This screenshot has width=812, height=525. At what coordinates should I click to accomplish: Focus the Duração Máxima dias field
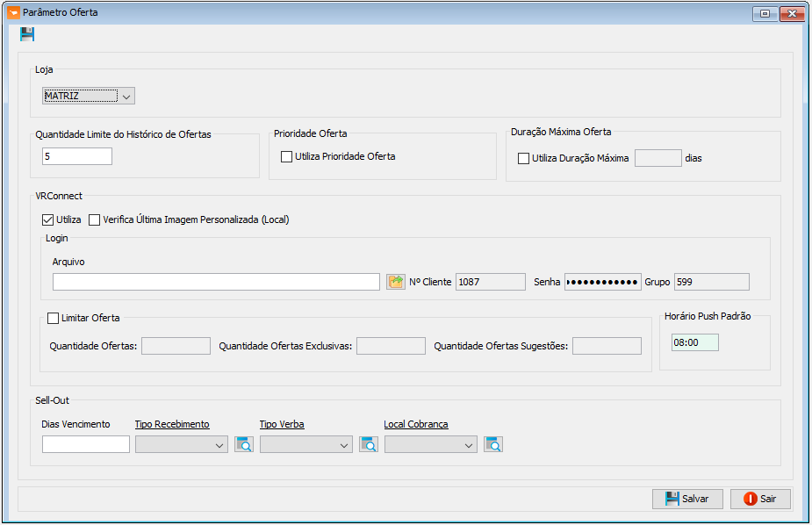(x=658, y=158)
